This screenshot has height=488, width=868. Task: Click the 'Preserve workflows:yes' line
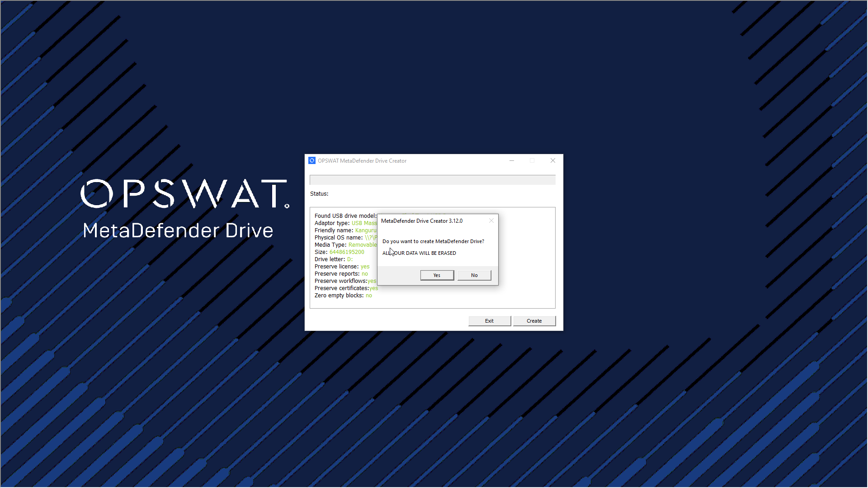345,281
